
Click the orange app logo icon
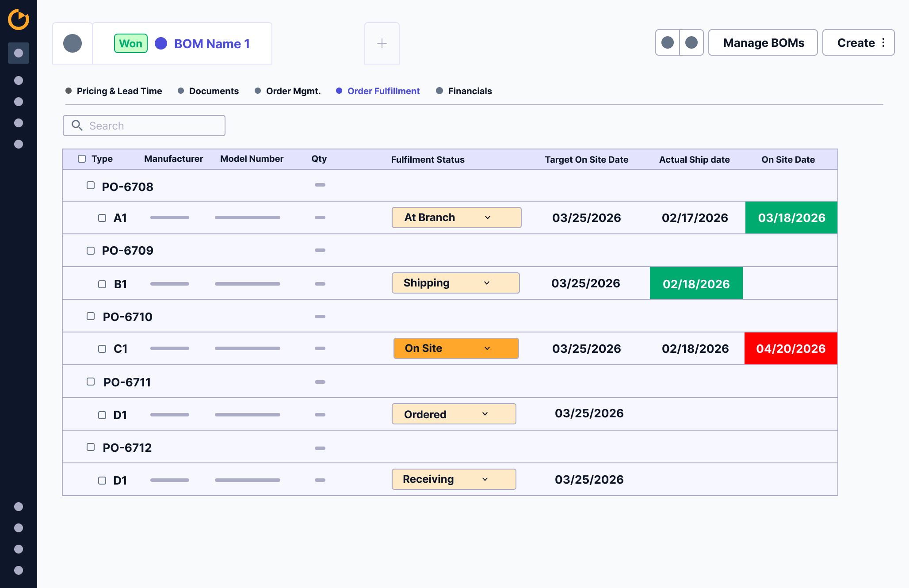(x=19, y=19)
